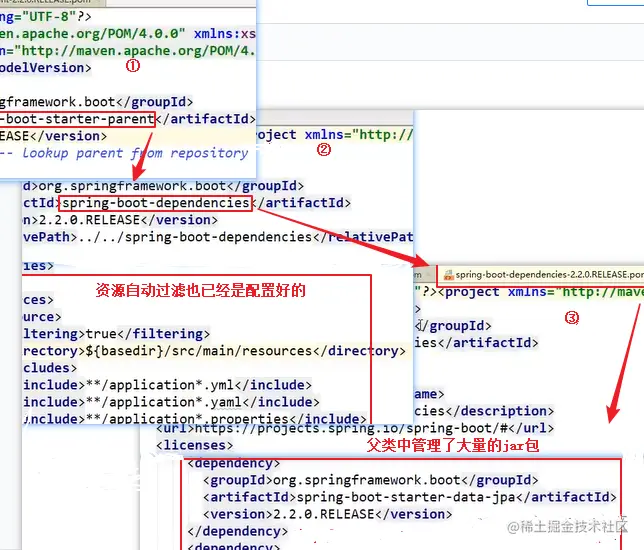The width and height of the screenshot is (644, 550).
Task: Click the "<project xmlns" line in the dependencies window
Action: pyautogui.click(x=540, y=292)
